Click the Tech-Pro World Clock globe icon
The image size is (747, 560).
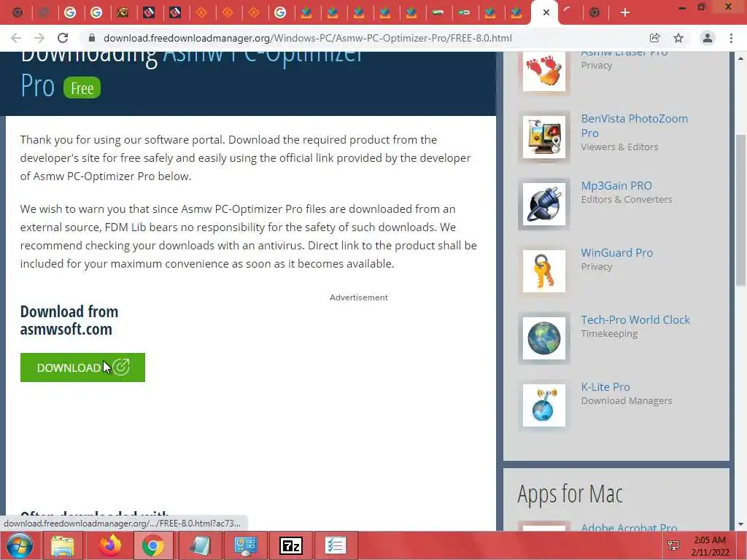(x=543, y=338)
